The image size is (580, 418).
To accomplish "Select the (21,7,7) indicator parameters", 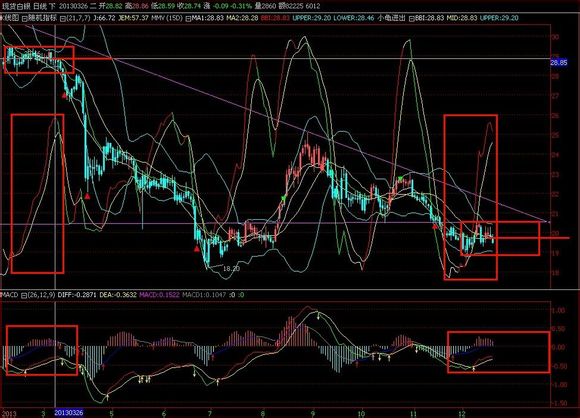I will click(78, 18).
